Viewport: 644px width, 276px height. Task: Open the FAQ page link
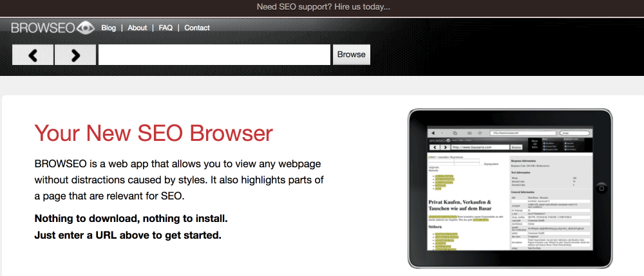pyautogui.click(x=166, y=28)
